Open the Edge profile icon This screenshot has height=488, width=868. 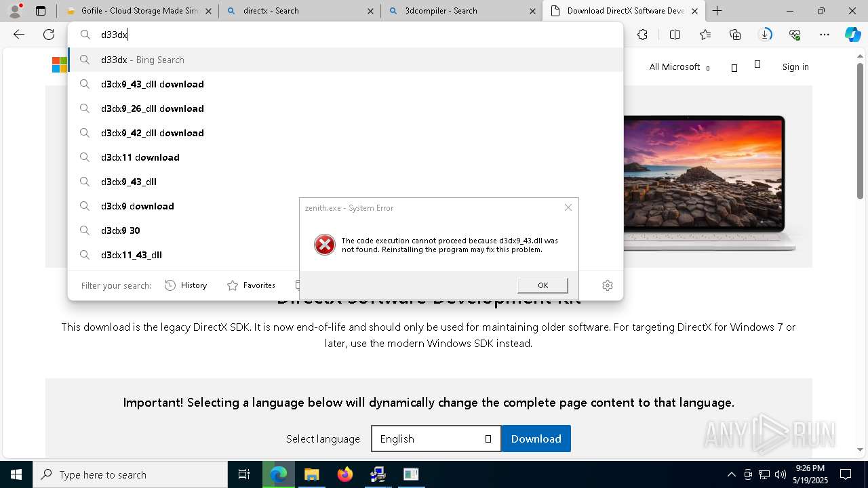pos(15,10)
